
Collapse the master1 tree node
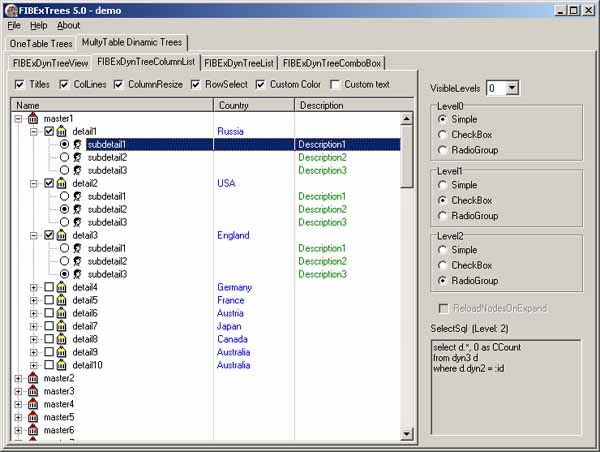(x=18, y=119)
